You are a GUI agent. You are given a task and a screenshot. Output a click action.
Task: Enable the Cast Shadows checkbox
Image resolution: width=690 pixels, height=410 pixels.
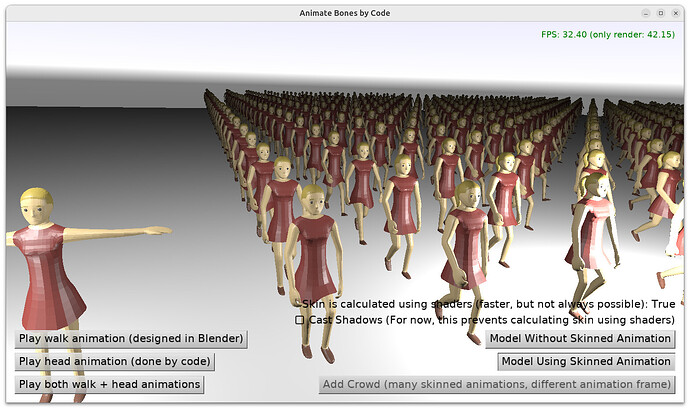click(300, 320)
